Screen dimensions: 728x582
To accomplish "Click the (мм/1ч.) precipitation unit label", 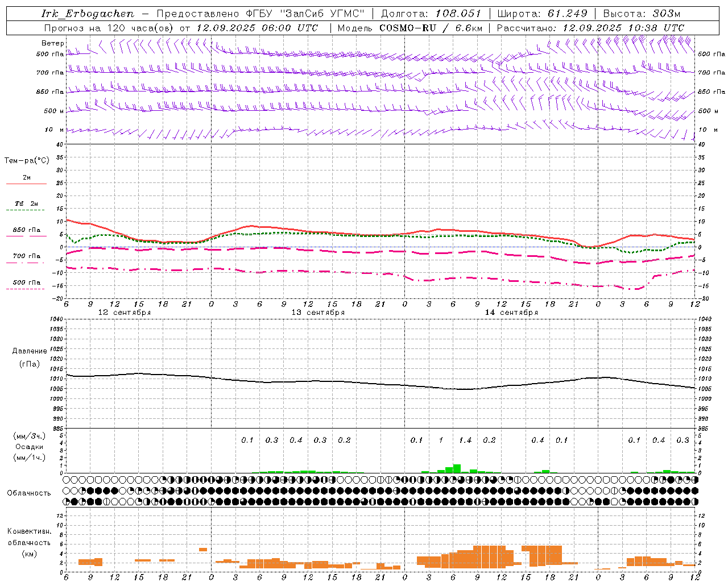I will tap(30, 458).
